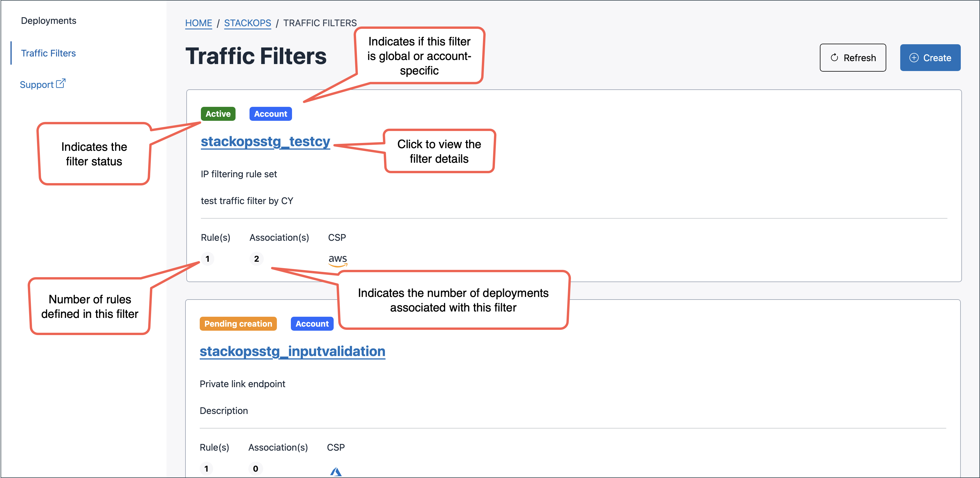Image resolution: width=980 pixels, height=478 pixels.
Task: Select Traffic Filters in the sidebar
Action: 48,53
